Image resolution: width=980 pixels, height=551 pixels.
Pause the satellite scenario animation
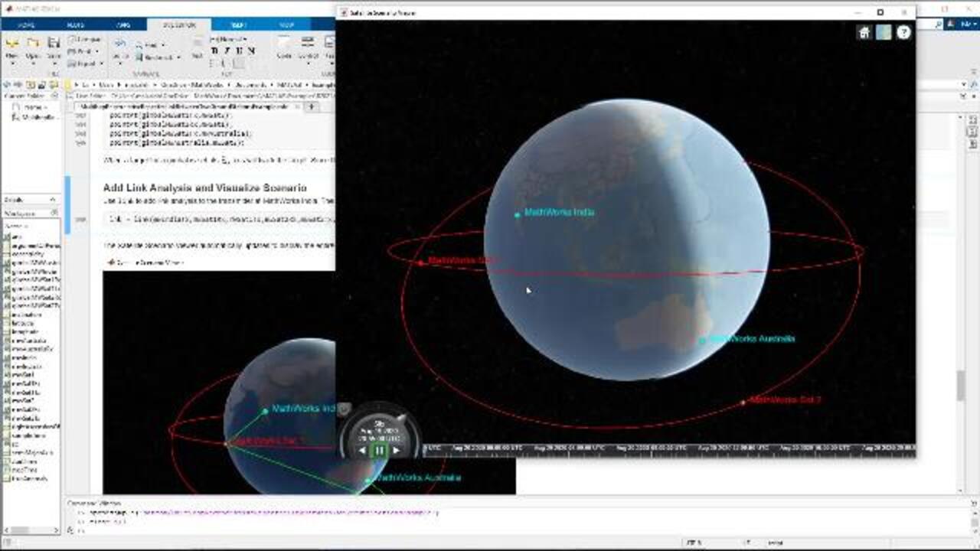tap(380, 450)
